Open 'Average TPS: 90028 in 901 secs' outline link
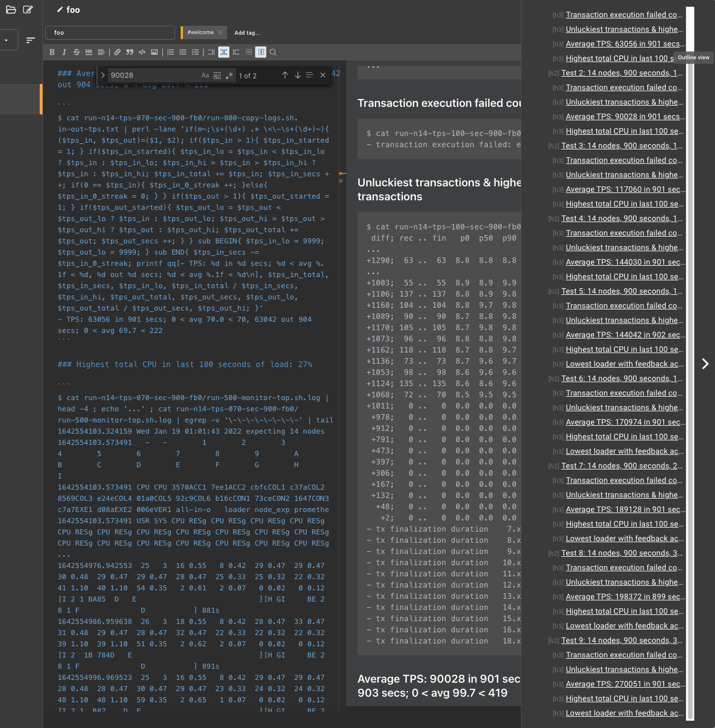 [625, 116]
